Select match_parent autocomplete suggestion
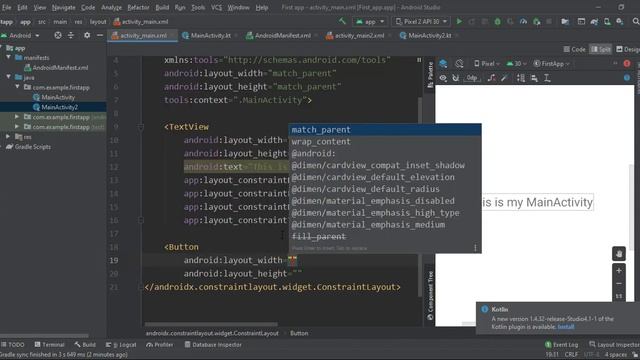640x360 pixels. 385,130
